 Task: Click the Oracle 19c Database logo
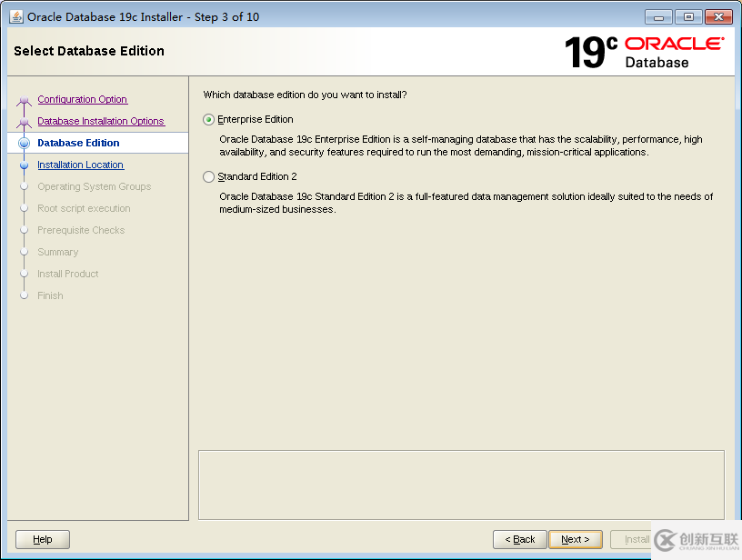[644, 52]
